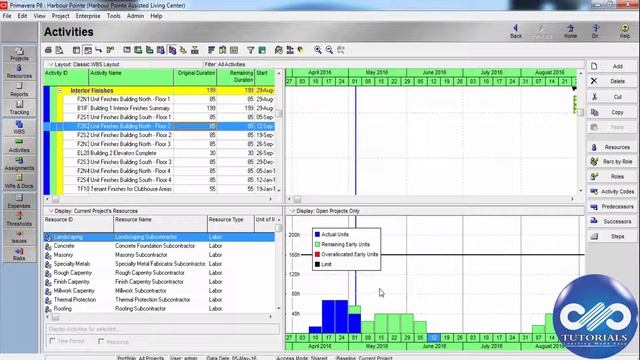Open the File menu
This screenshot has width=640, height=360.
click(7, 16)
